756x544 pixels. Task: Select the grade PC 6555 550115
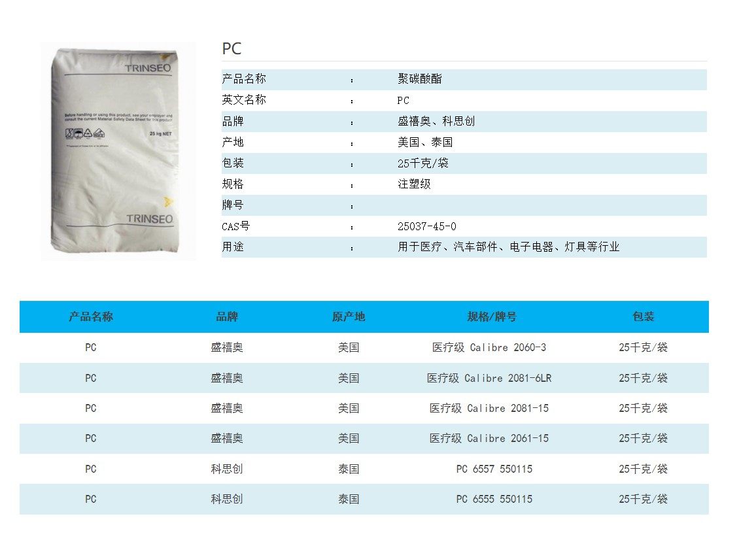[494, 499]
